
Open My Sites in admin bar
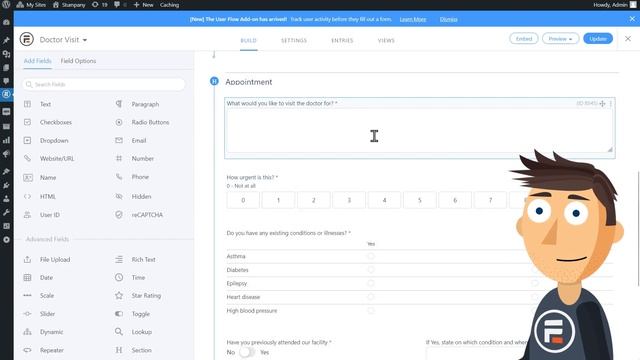click(31, 5)
